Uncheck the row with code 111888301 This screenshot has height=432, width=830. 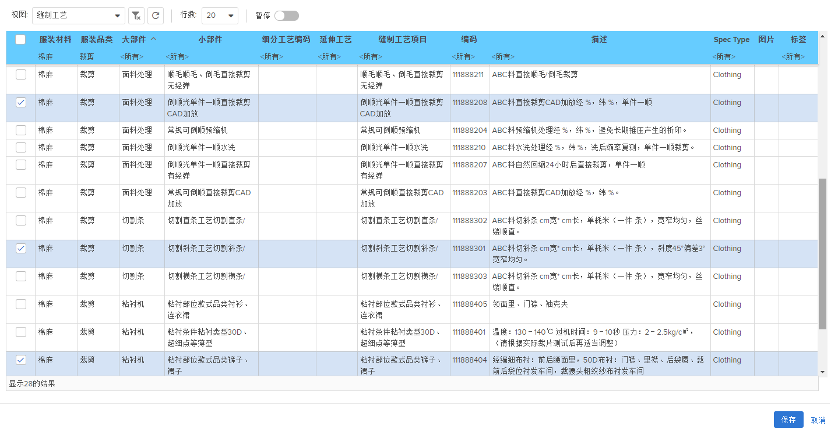coord(21,247)
